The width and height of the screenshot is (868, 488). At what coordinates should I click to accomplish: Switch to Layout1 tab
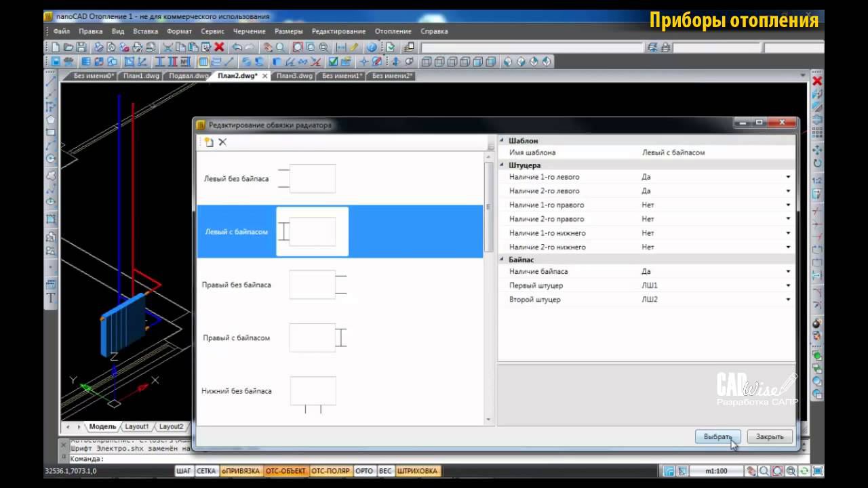pyautogui.click(x=136, y=426)
